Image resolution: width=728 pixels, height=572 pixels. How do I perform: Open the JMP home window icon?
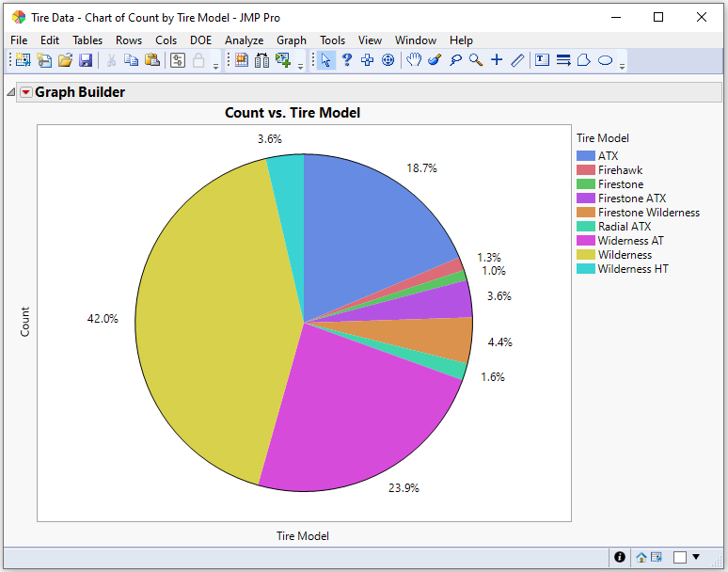641,557
